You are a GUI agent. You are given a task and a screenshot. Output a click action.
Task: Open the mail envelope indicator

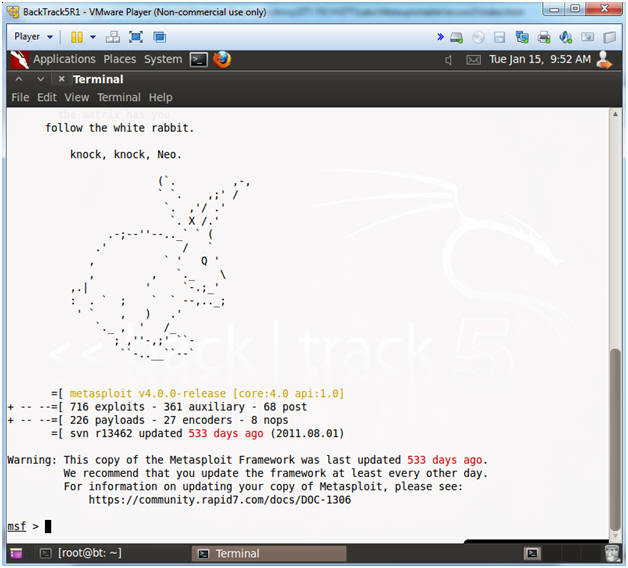point(473,60)
